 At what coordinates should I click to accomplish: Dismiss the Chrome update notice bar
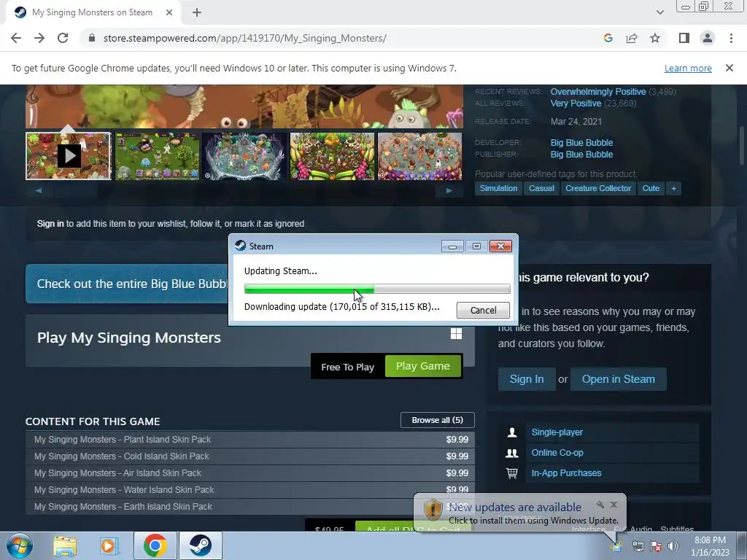point(729,68)
